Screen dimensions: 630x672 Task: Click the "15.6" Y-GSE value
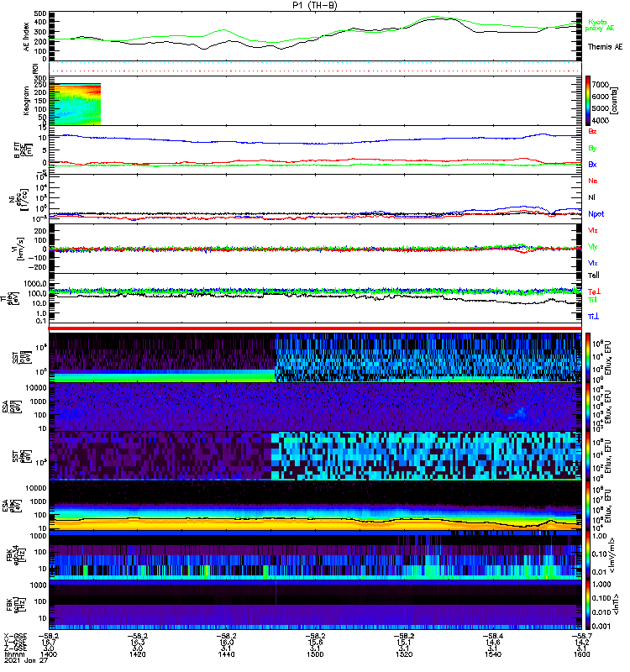coord(315,642)
